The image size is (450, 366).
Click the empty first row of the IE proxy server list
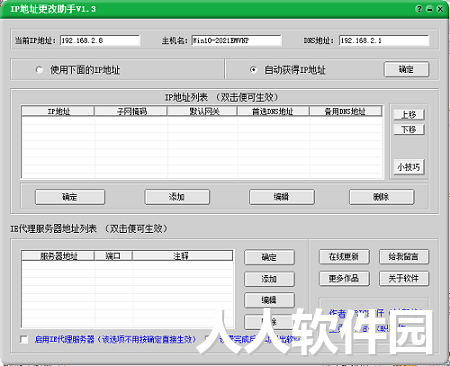(127, 265)
